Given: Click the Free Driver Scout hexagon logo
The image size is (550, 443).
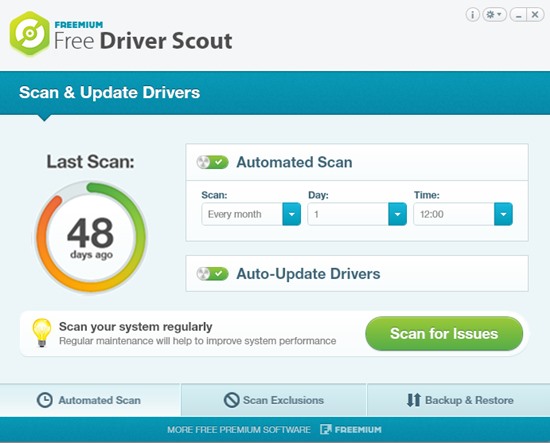Looking at the screenshot, I should [30, 34].
